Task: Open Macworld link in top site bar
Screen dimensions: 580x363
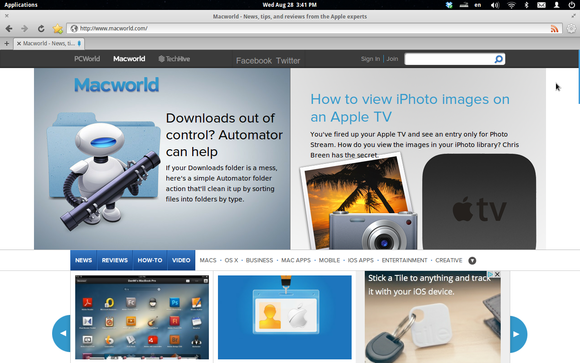Action: click(129, 59)
